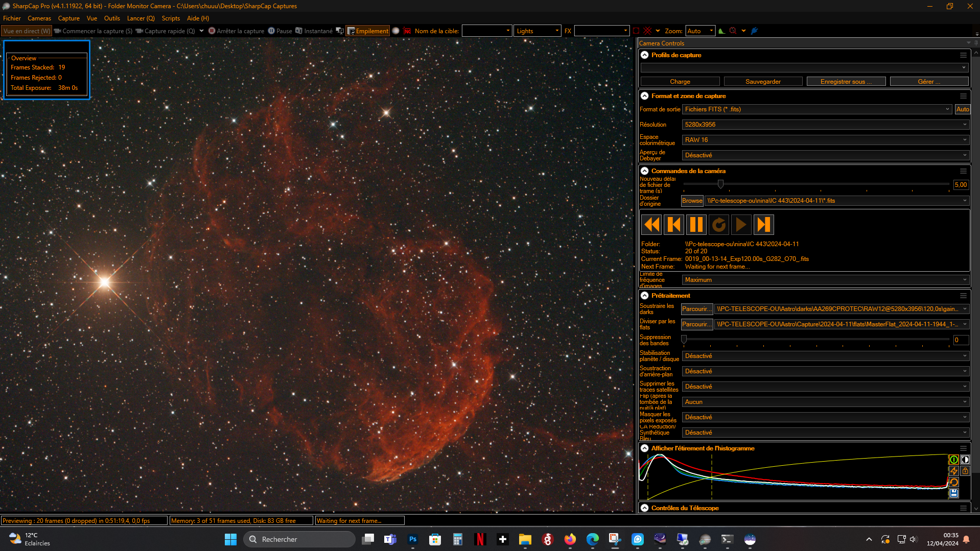This screenshot has width=980, height=551.
Task: Open the Fichier menu
Action: (12, 18)
